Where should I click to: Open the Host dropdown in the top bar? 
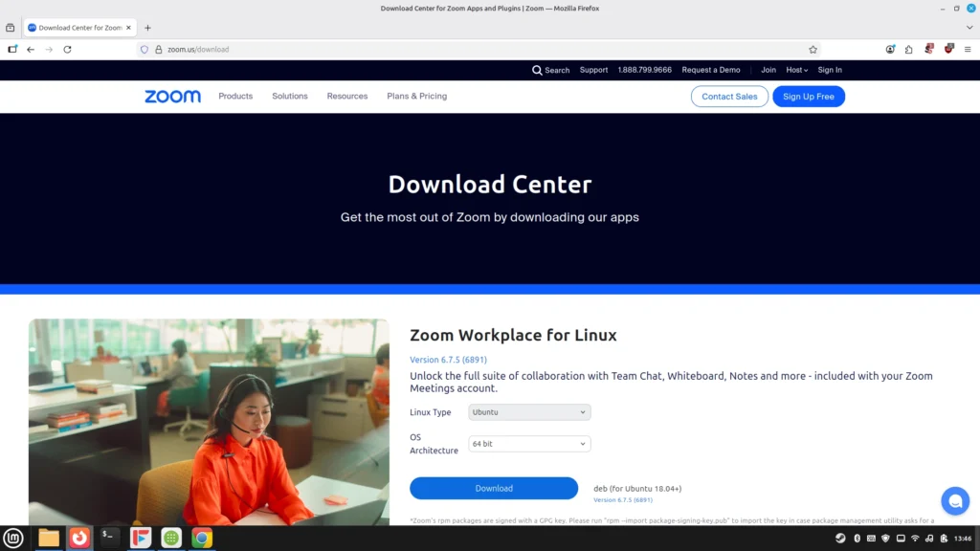[796, 70]
